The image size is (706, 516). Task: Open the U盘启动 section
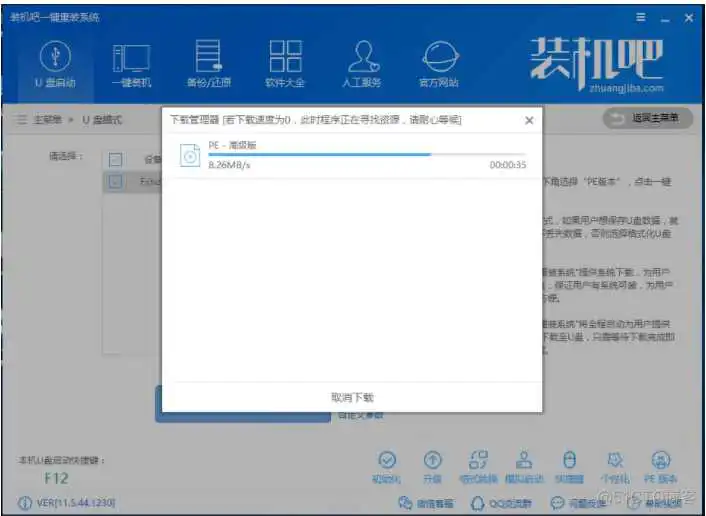pyautogui.click(x=55, y=64)
